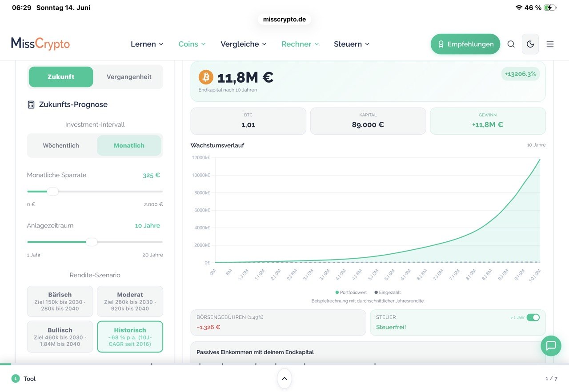This screenshot has height=392, width=569.
Task: Click the Monatliche Sparrate slider handle
Action: point(53,192)
